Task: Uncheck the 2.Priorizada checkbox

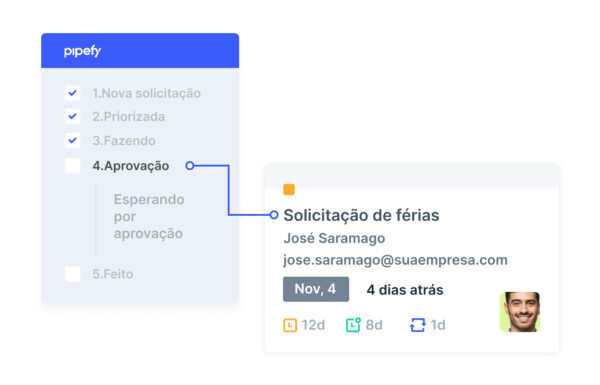Action: (x=72, y=116)
